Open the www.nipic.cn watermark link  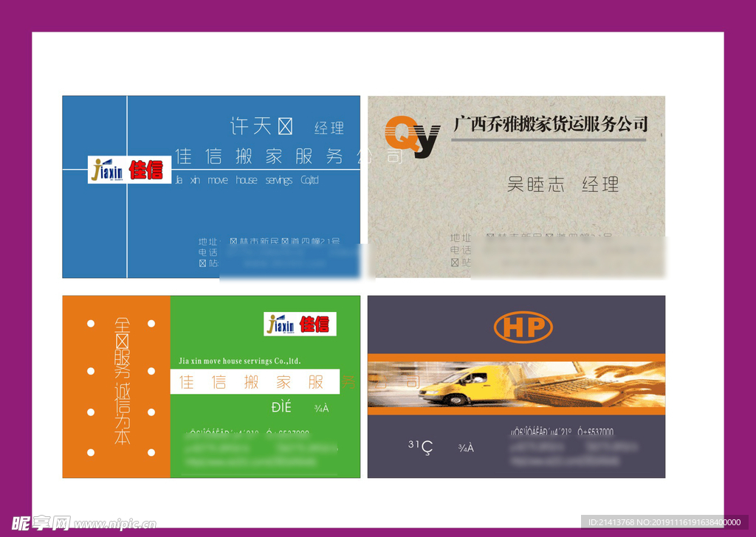115,525
